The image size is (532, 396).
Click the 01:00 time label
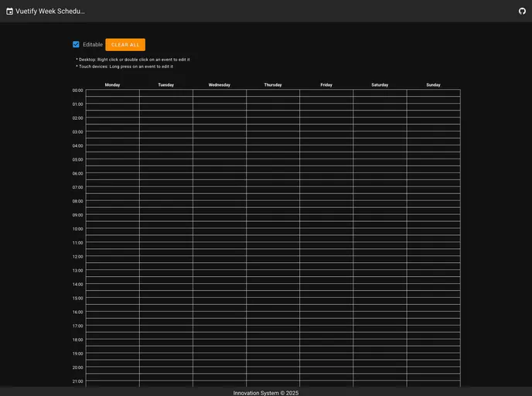pos(77,104)
